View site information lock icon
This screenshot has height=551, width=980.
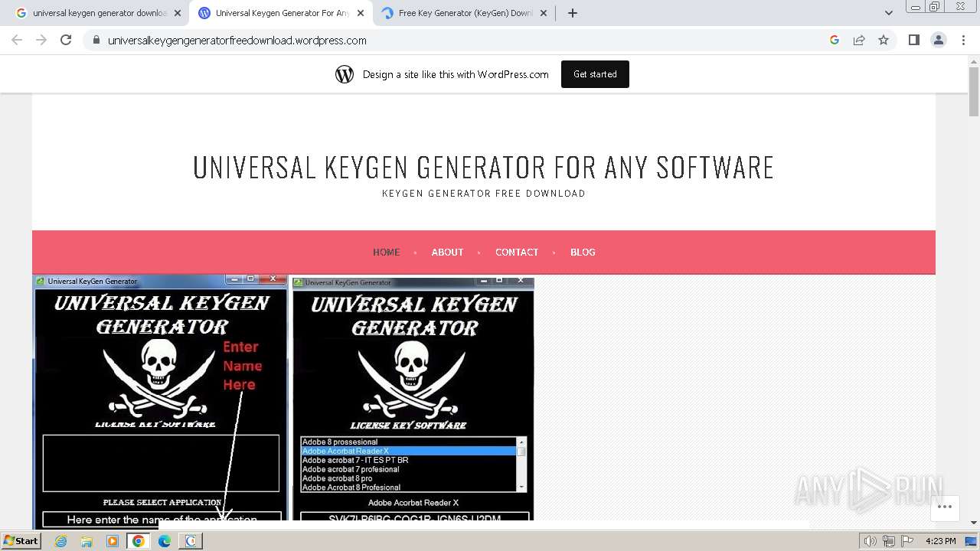click(96, 40)
